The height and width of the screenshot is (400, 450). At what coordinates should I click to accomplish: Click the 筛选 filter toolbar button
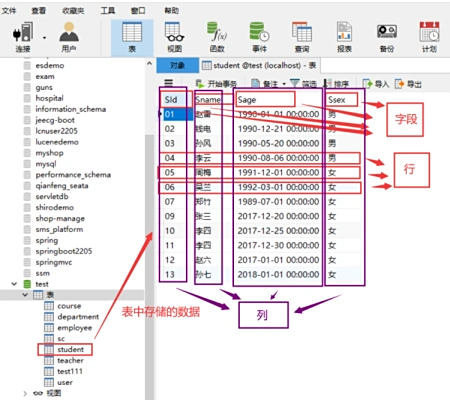(303, 84)
